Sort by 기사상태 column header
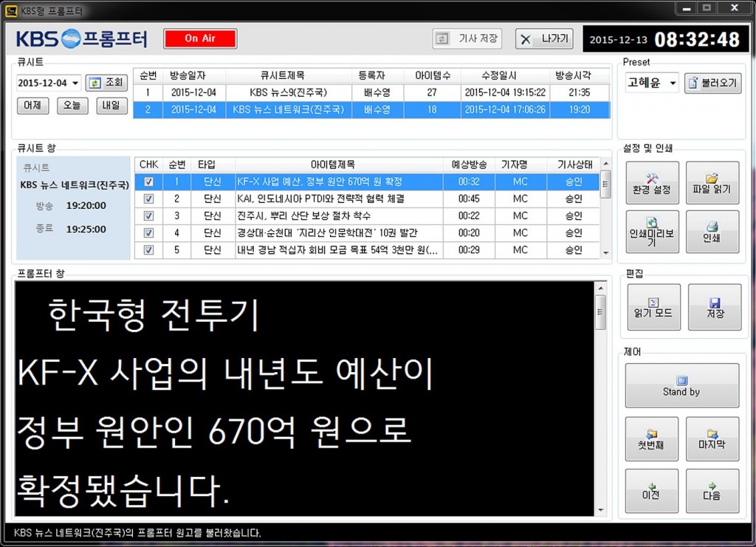Image resolution: width=756 pixels, height=547 pixels. click(x=574, y=165)
